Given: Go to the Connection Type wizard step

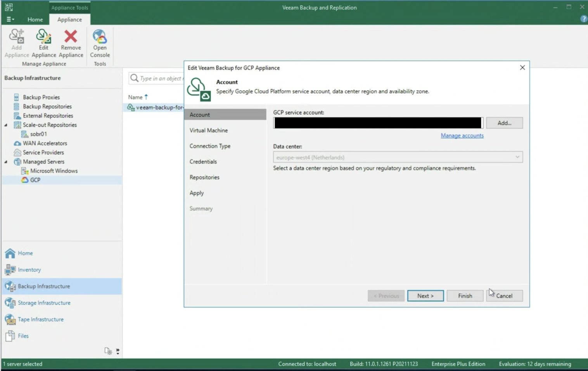Looking at the screenshot, I should tap(210, 146).
